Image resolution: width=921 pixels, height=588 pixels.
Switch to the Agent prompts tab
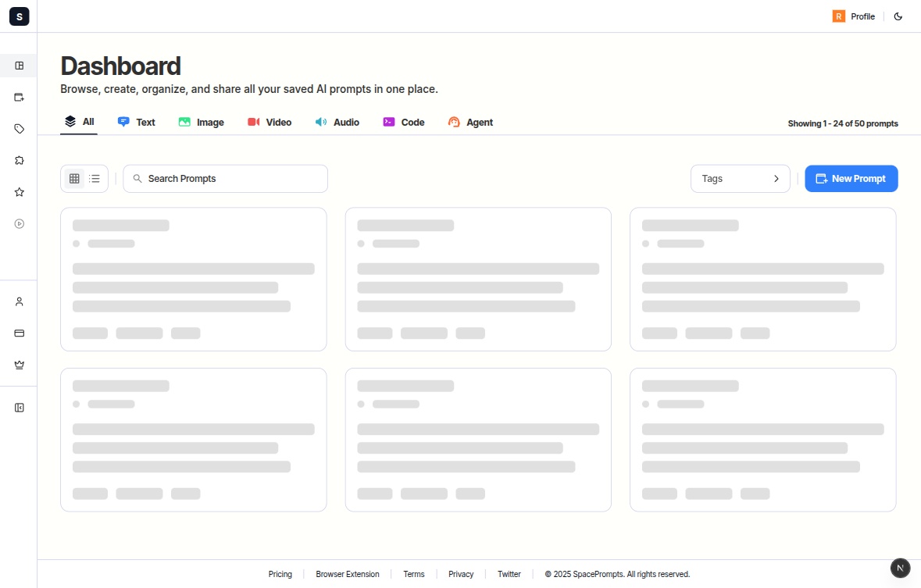coord(470,122)
